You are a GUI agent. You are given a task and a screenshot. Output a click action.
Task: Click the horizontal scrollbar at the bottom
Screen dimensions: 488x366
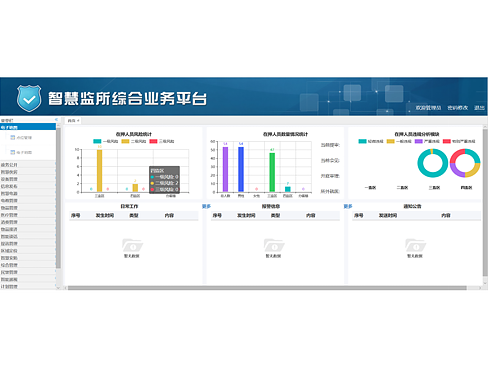[267, 288]
